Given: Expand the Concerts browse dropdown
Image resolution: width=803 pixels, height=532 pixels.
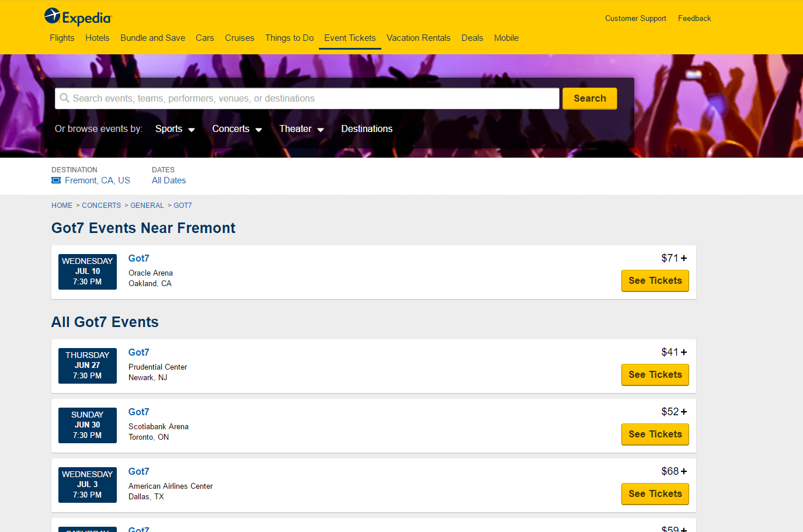Looking at the screenshot, I should pyautogui.click(x=237, y=129).
